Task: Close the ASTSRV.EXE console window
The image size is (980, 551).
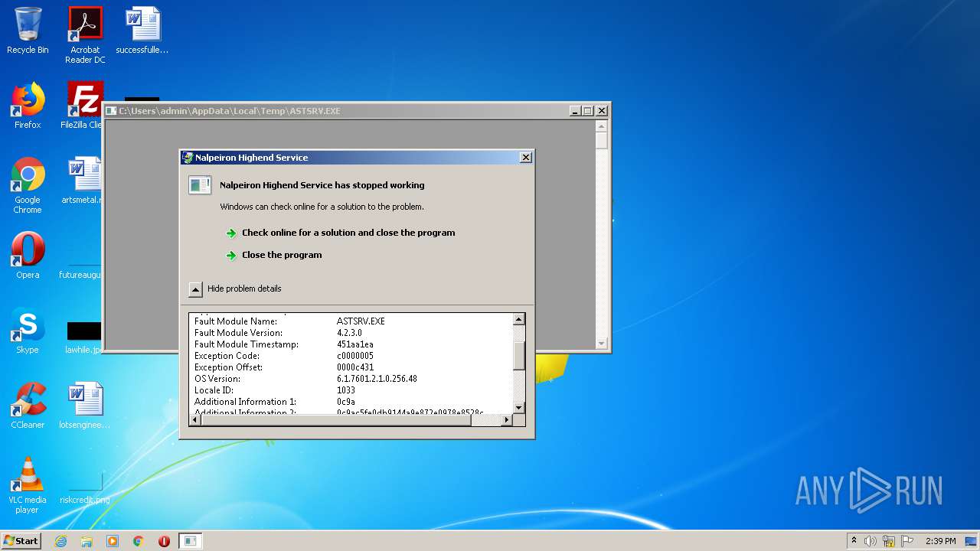Action: [x=602, y=111]
